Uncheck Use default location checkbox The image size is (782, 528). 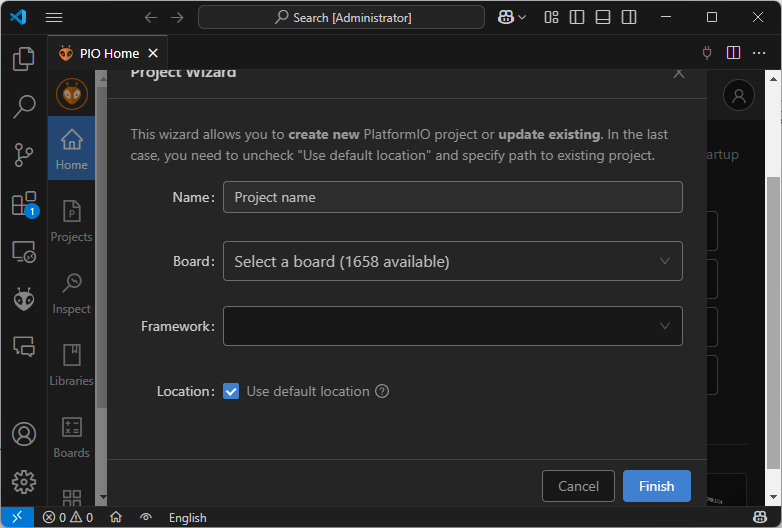pyautogui.click(x=231, y=391)
